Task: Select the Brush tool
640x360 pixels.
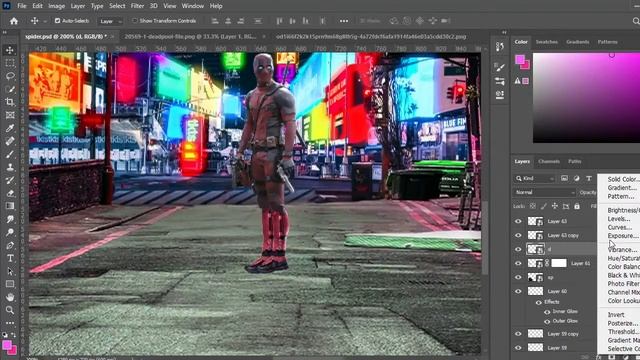Action: pyautogui.click(x=10, y=155)
